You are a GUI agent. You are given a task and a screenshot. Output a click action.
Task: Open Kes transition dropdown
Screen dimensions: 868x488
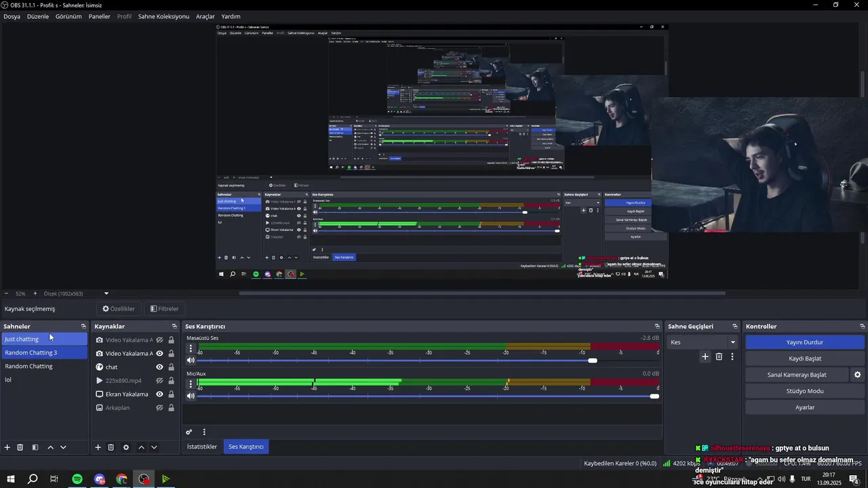(703, 342)
